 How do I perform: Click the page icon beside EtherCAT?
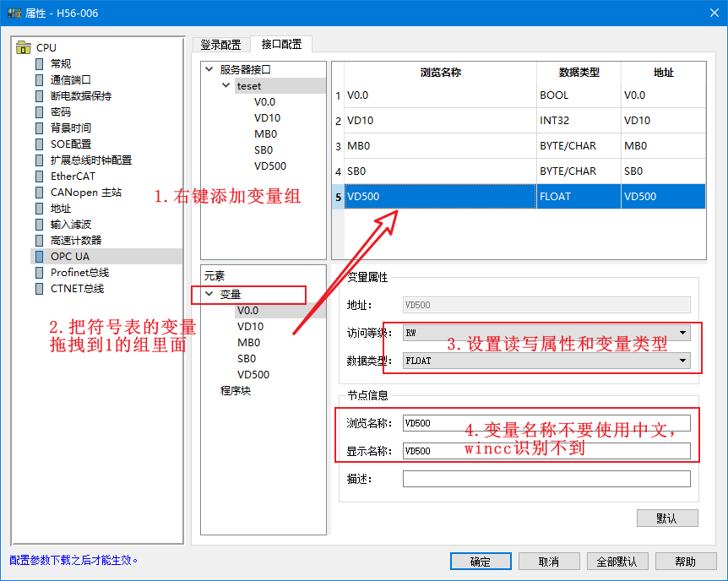pos(40,176)
